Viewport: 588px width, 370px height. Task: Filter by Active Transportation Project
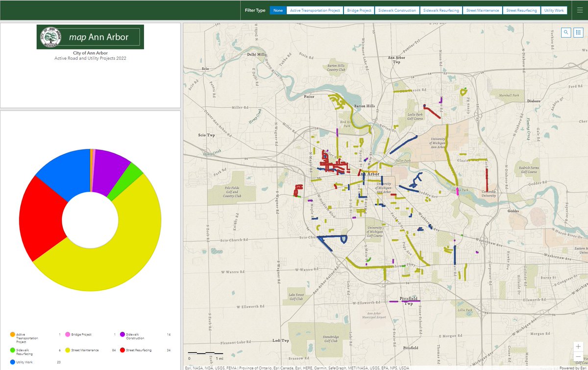(x=315, y=10)
